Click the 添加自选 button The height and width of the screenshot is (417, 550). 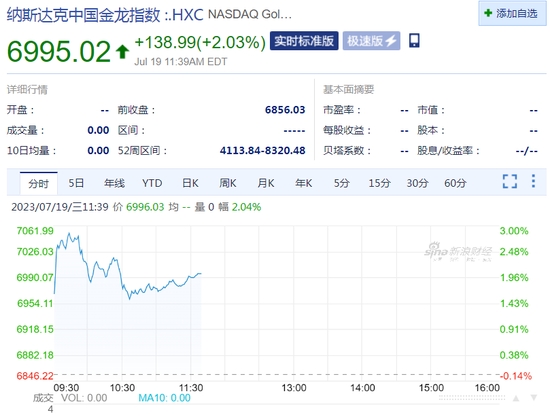512,13
